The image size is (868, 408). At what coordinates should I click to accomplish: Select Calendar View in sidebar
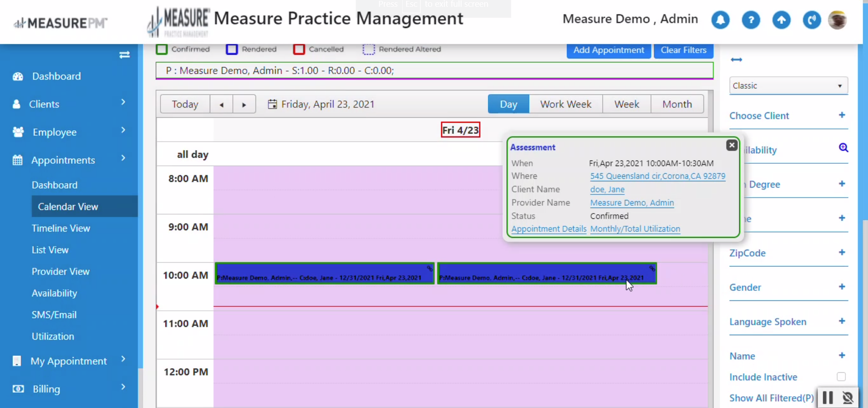point(85,207)
